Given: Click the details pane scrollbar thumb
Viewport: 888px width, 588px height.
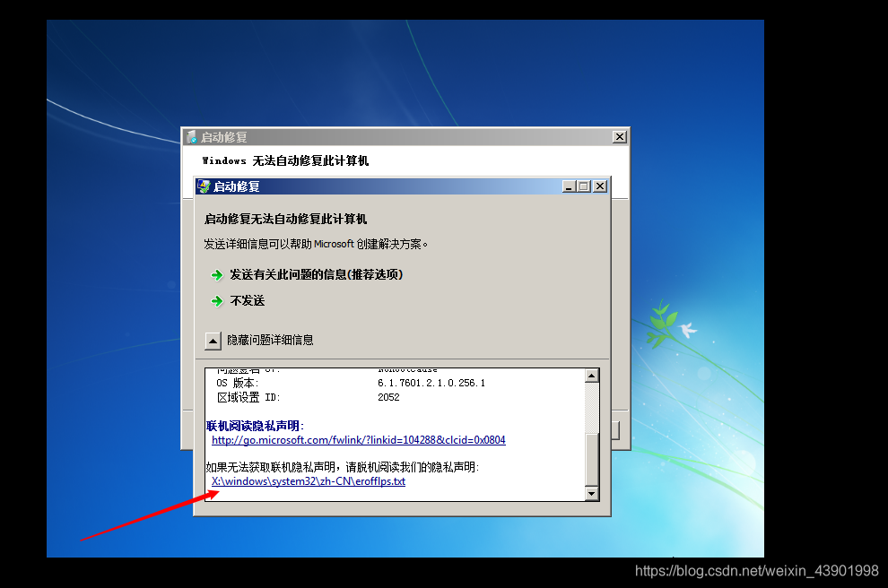Looking at the screenshot, I should (591, 460).
